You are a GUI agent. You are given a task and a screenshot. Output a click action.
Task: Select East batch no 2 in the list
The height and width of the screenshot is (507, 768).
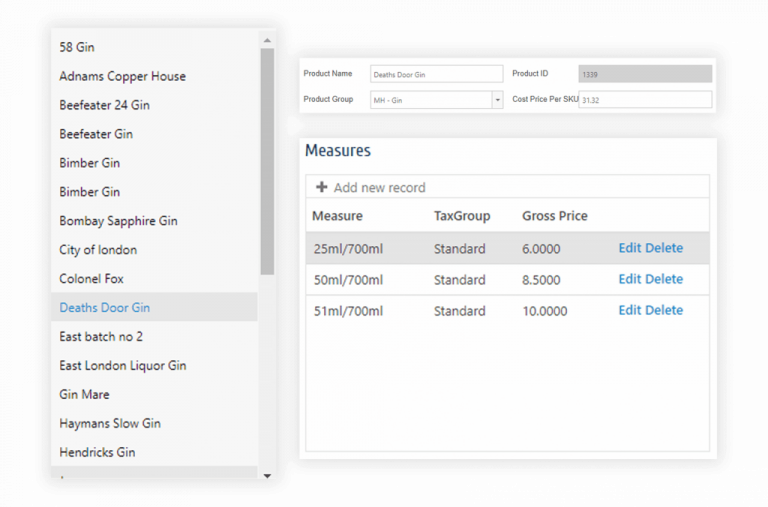click(154, 337)
